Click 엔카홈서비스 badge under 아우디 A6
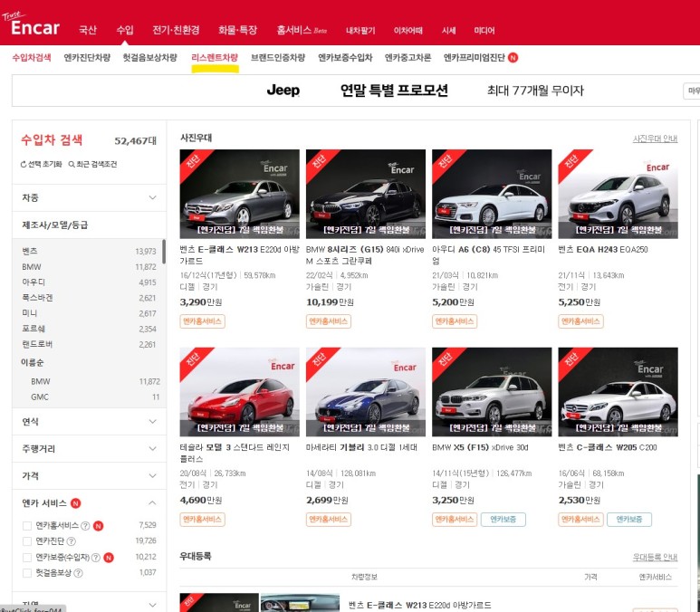 (x=455, y=321)
